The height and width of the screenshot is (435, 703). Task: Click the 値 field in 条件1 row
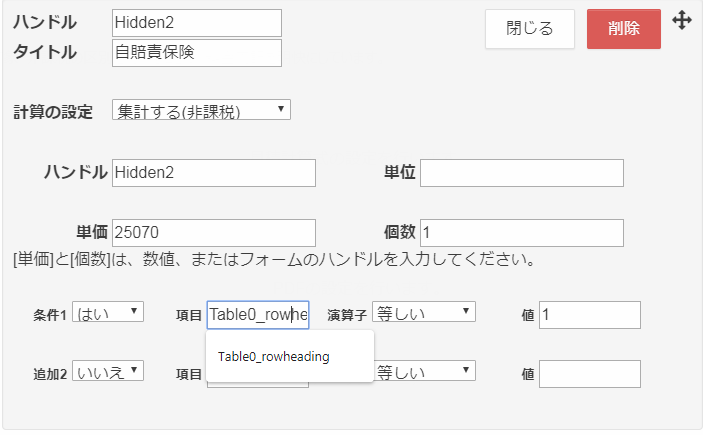click(589, 315)
